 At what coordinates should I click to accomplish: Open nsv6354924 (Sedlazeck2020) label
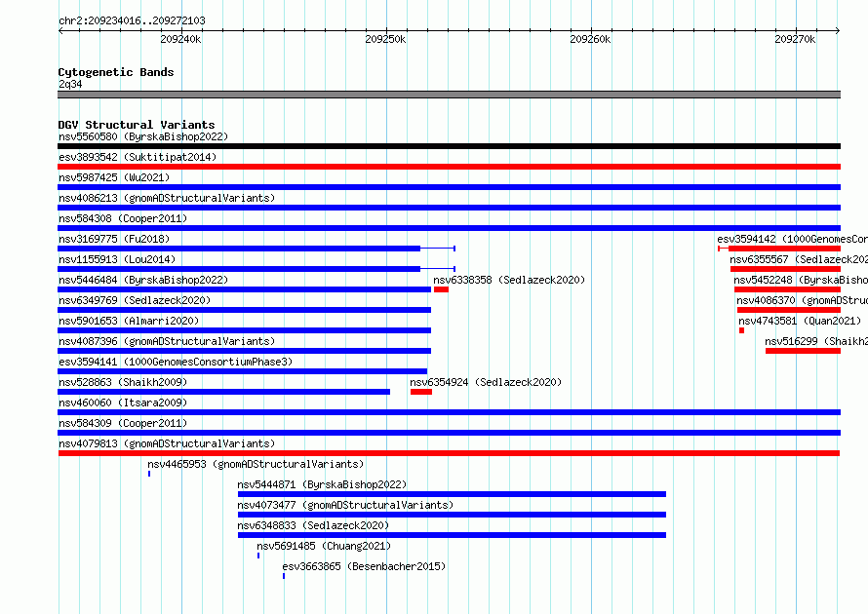pyautogui.click(x=486, y=382)
